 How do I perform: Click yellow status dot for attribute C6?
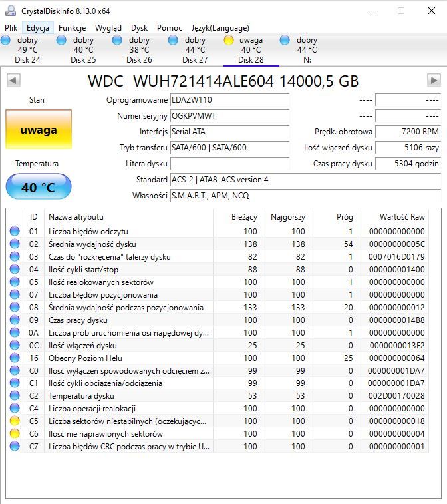15,433
